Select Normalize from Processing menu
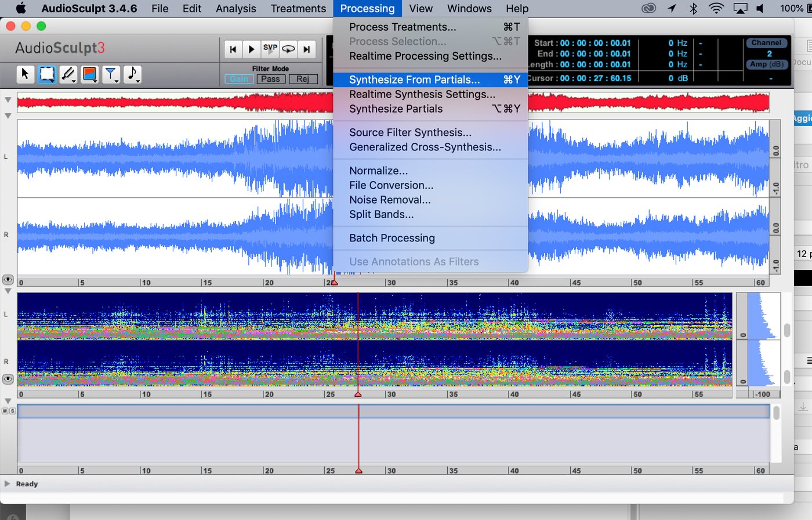The width and height of the screenshot is (812, 520). tap(430, 171)
